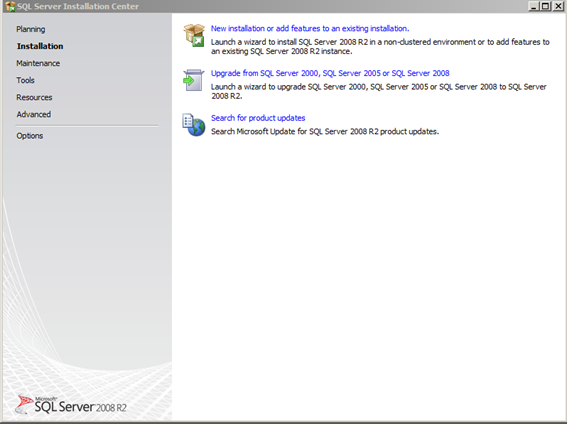Click the SQL Server title bar icon
567x424 pixels.
10,6
